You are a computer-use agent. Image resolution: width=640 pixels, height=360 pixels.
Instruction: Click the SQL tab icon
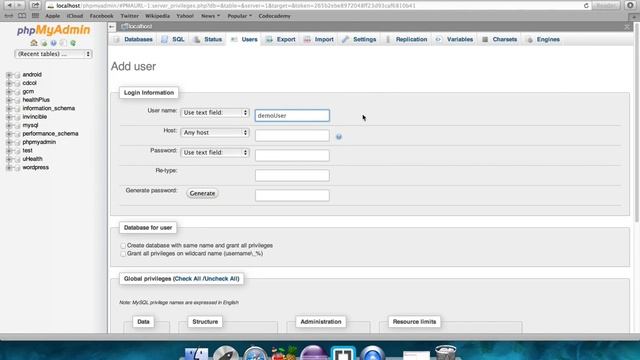[x=164, y=40]
